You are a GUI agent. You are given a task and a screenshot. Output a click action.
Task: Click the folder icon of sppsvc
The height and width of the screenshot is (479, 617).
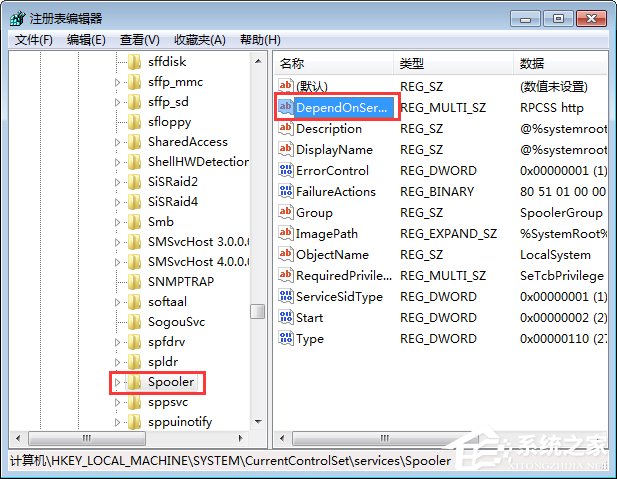[x=134, y=402]
